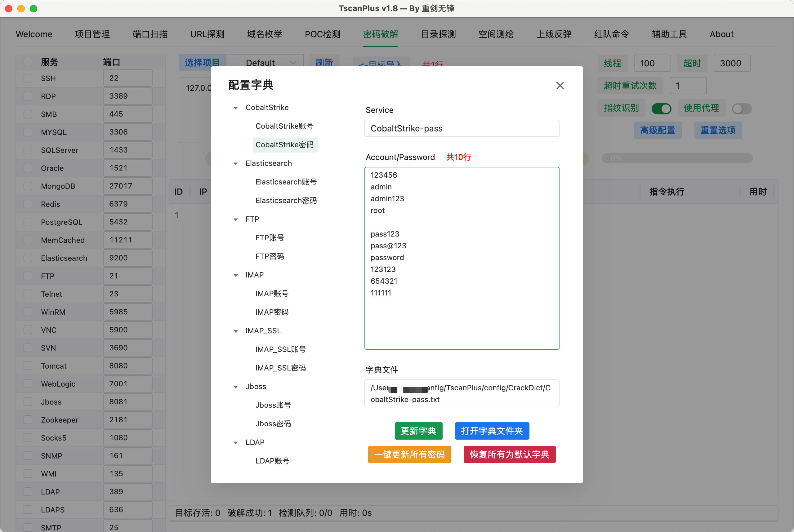
Task: Switch to the POC检测 tab
Action: (322, 34)
